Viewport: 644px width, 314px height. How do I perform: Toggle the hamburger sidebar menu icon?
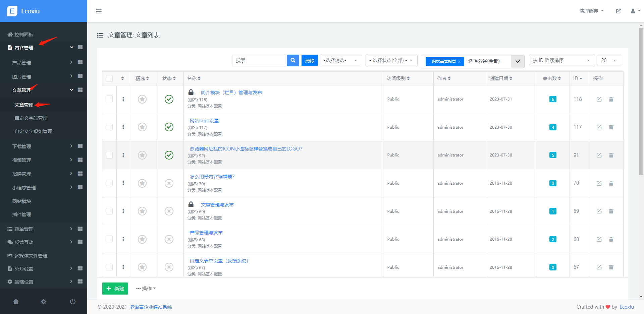click(x=99, y=11)
